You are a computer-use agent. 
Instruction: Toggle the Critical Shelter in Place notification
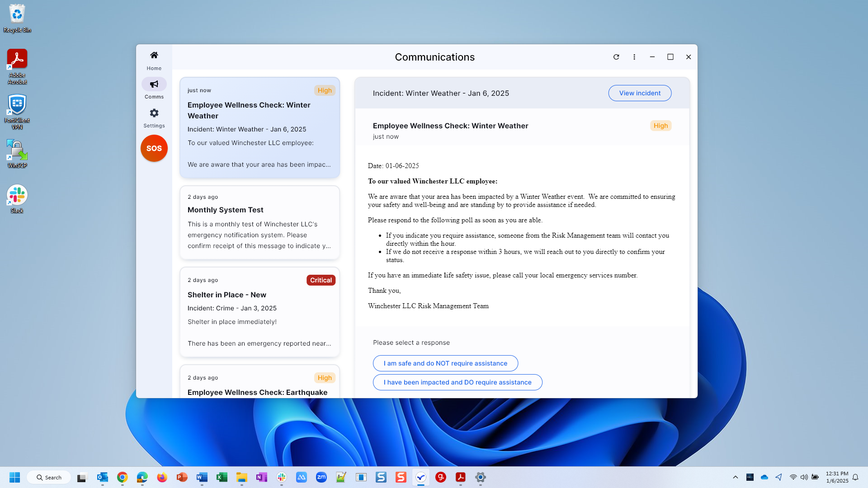coord(259,311)
